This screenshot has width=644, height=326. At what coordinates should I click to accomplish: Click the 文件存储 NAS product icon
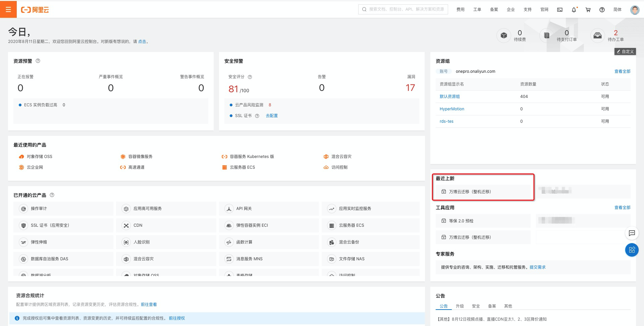pyautogui.click(x=331, y=259)
